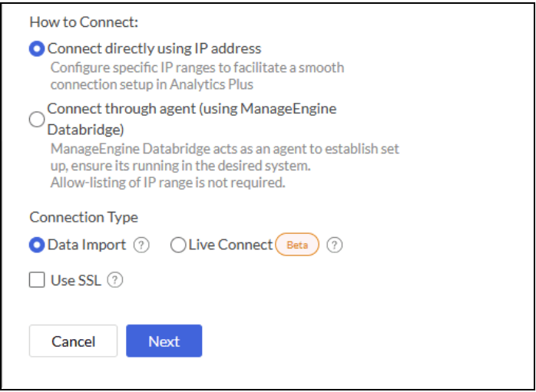This screenshot has width=536, height=392.
Task: Click the 'Connect directly using IP address' label text
Action: tap(154, 49)
